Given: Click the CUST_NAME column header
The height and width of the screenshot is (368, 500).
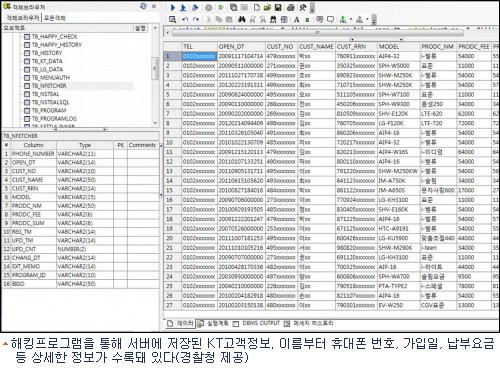Looking at the screenshot, I should point(316,46).
